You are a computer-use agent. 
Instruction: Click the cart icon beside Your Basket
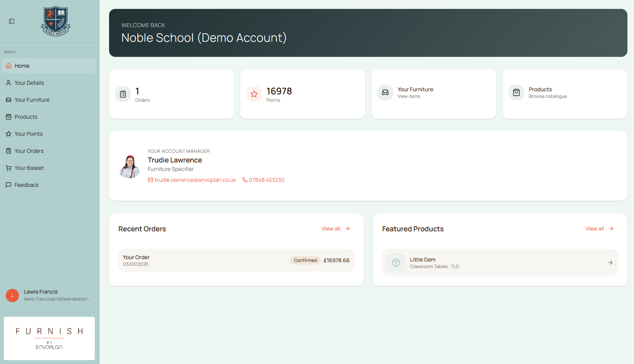9,168
